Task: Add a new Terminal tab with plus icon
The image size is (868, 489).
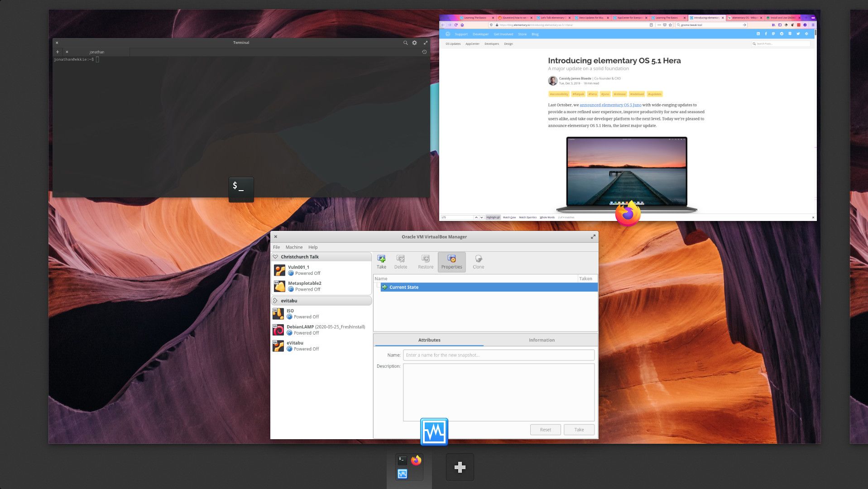Action: coord(58,52)
